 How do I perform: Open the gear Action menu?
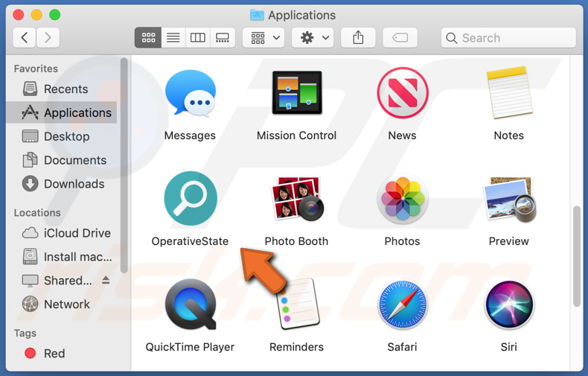(313, 37)
